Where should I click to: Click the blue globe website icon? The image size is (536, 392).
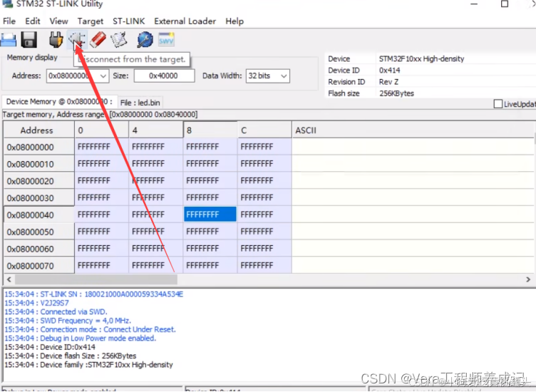pos(145,40)
